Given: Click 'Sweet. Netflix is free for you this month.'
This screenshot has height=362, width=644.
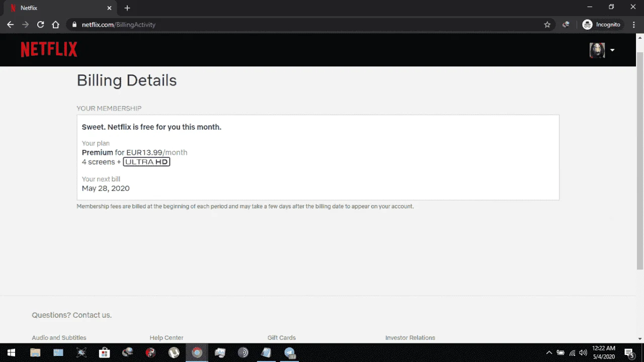Looking at the screenshot, I should point(151,127).
